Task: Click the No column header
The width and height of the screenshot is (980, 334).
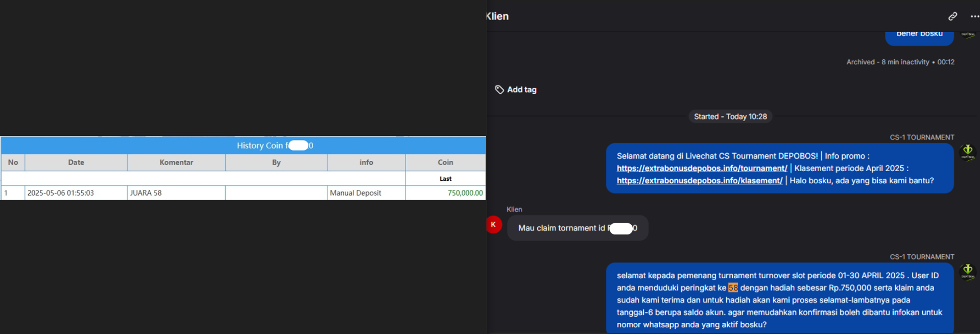Action: [13, 162]
